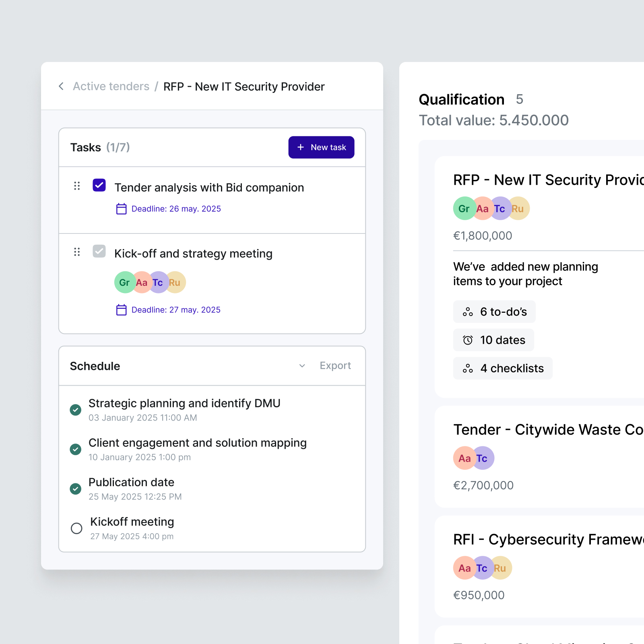Toggle Strategic planning and identify DMU status
644x644 pixels.
(76, 410)
